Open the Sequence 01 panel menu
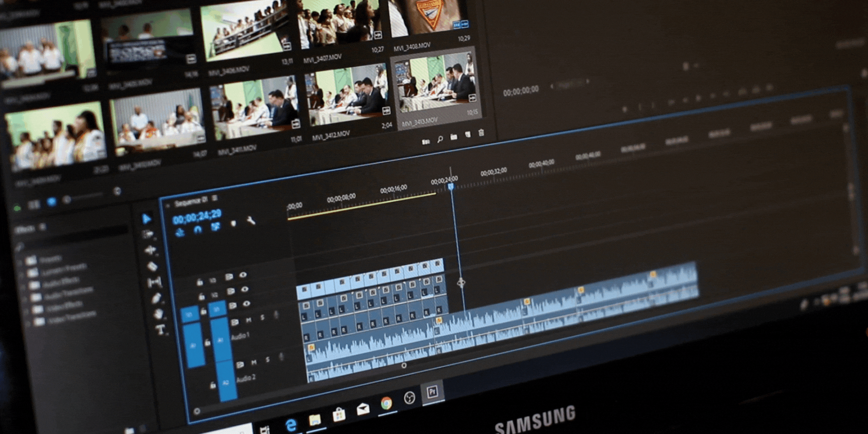The image size is (868, 434). pos(215,198)
